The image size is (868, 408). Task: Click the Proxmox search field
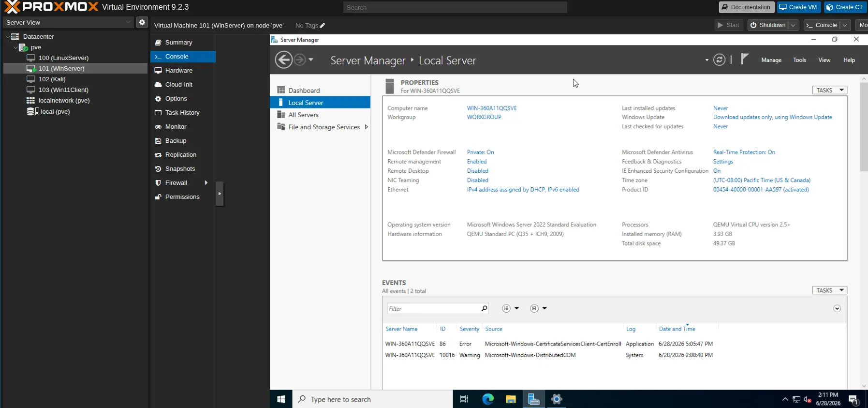[x=455, y=7]
